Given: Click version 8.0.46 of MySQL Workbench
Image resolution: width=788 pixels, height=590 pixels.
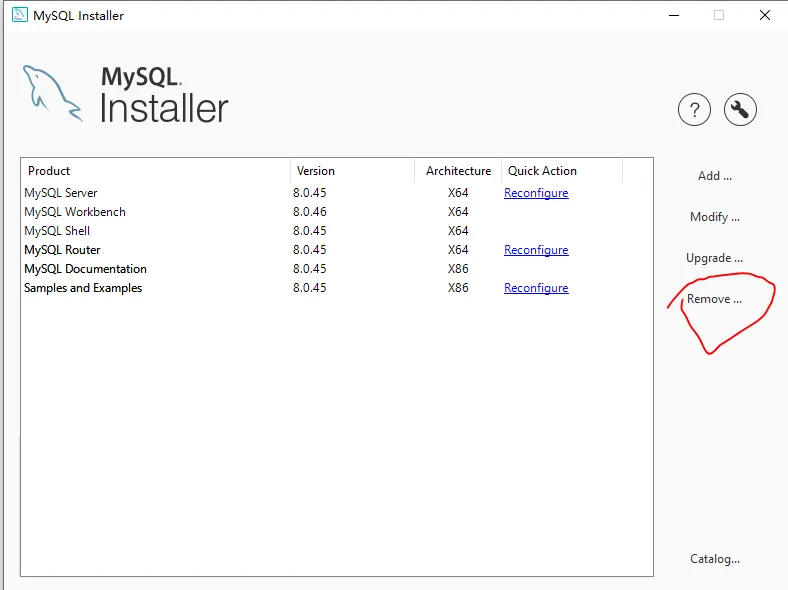Looking at the screenshot, I should 310,212.
